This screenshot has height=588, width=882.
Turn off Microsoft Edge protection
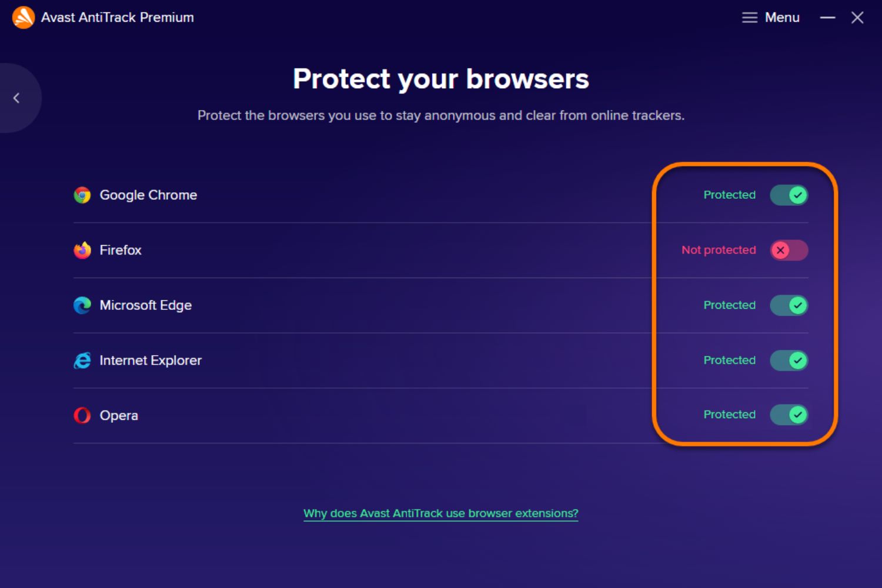pyautogui.click(x=789, y=305)
